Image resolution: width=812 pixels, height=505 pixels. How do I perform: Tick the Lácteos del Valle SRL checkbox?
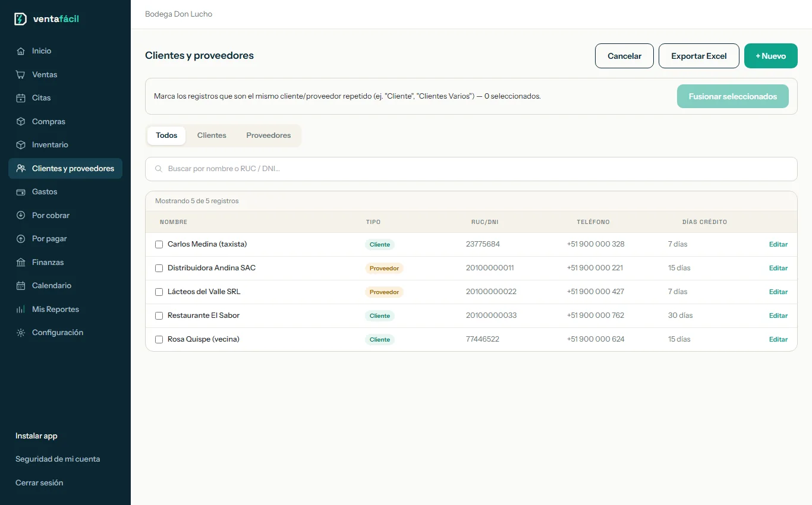point(159,292)
